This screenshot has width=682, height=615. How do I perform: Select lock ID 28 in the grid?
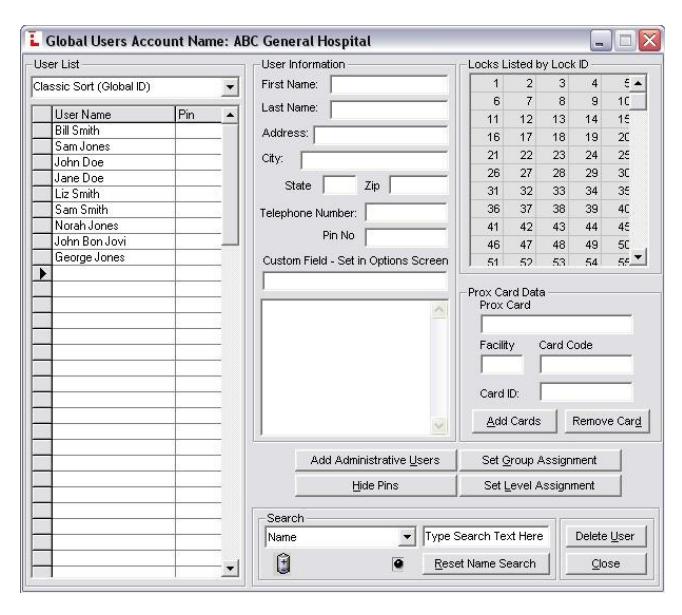point(553,173)
